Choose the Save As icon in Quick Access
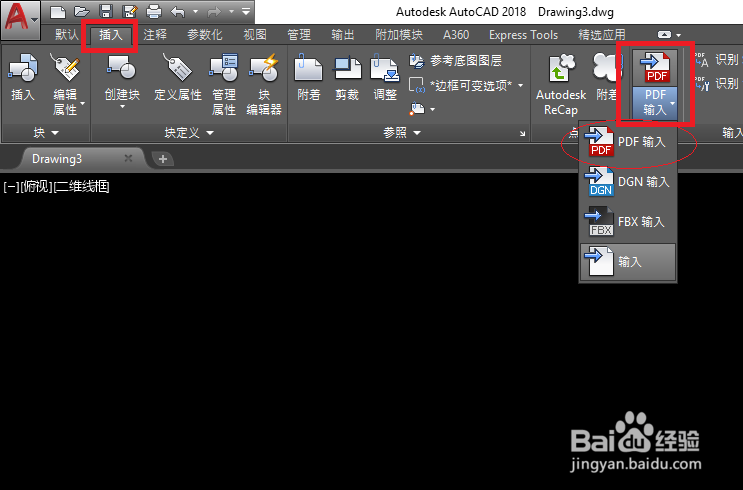 (129, 11)
